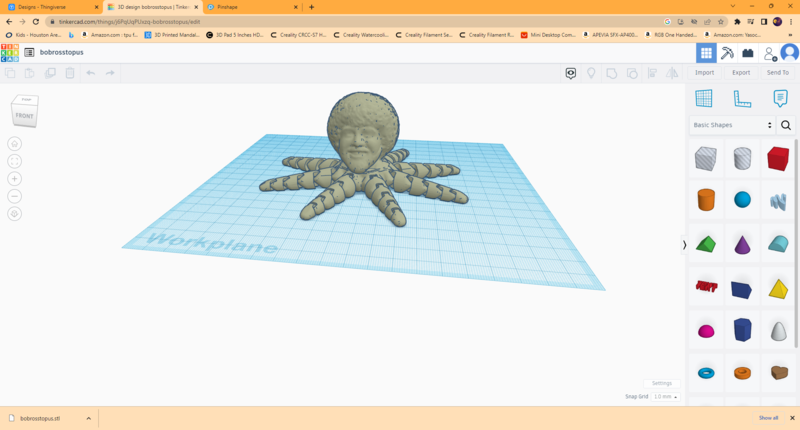Open the Tinkercad logo dashboard
Screen dimensions: 800x430
point(9,52)
